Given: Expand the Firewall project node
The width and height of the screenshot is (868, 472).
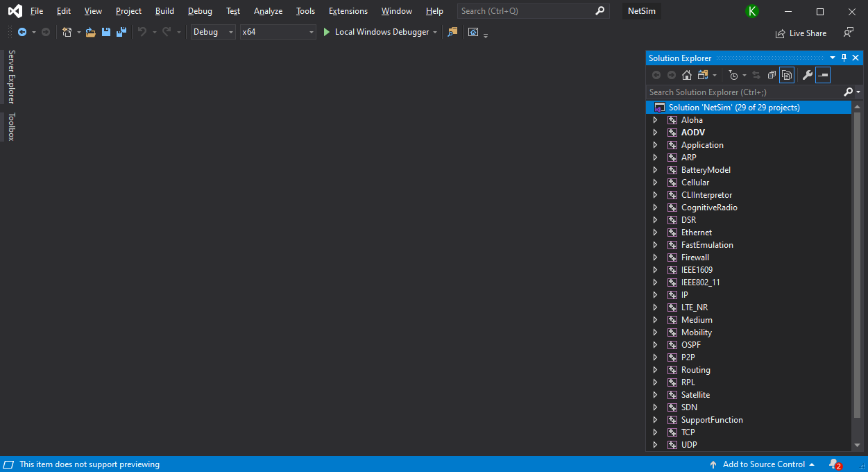Looking at the screenshot, I should (x=655, y=258).
